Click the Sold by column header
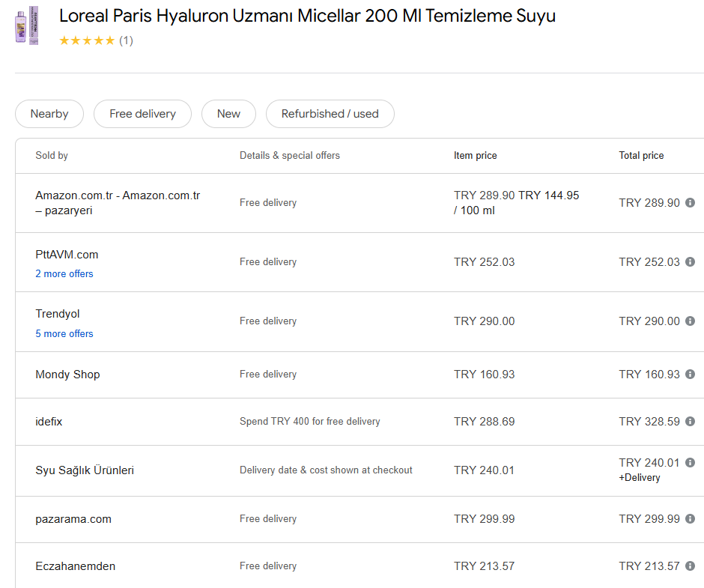The image size is (704, 588). [52, 155]
